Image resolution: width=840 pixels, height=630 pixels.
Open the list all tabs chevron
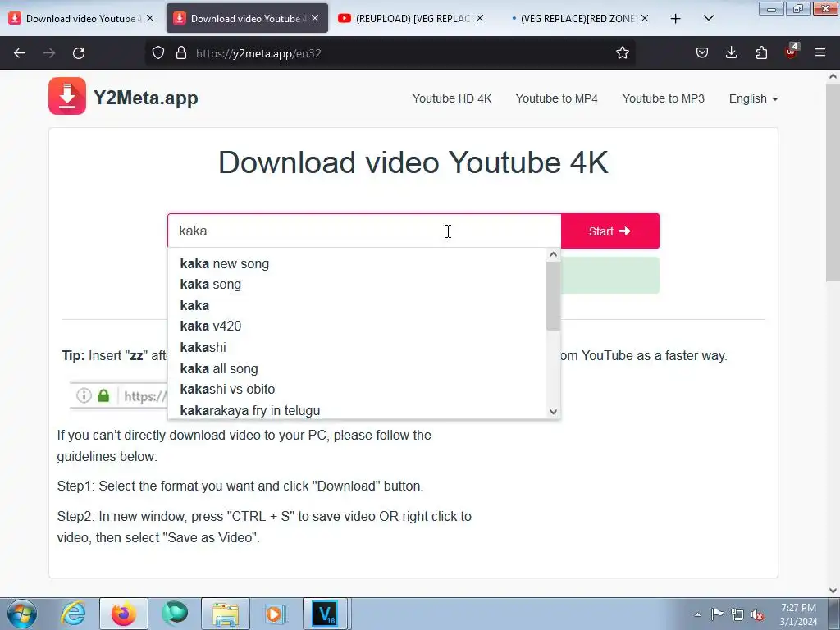[x=708, y=18]
